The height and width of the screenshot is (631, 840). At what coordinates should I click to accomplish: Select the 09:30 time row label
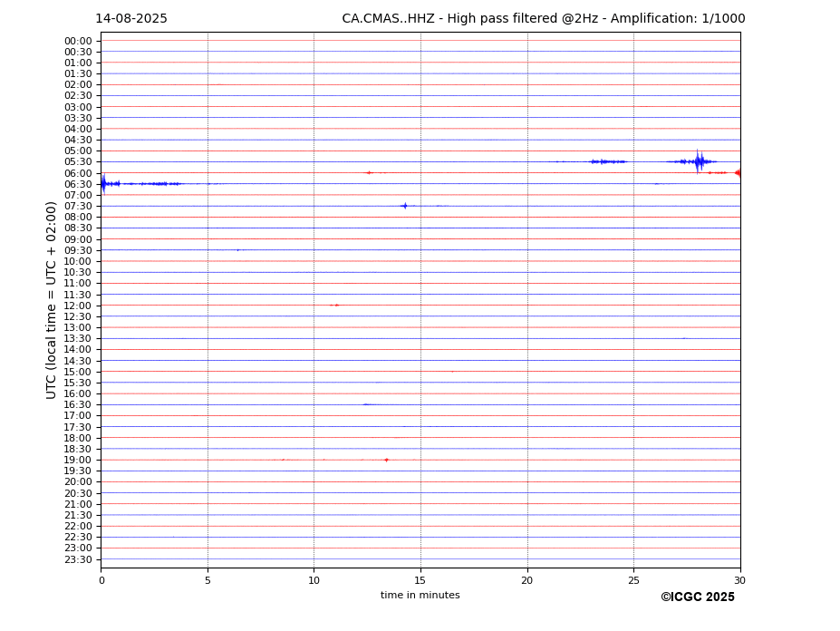pyautogui.click(x=78, y=251)
